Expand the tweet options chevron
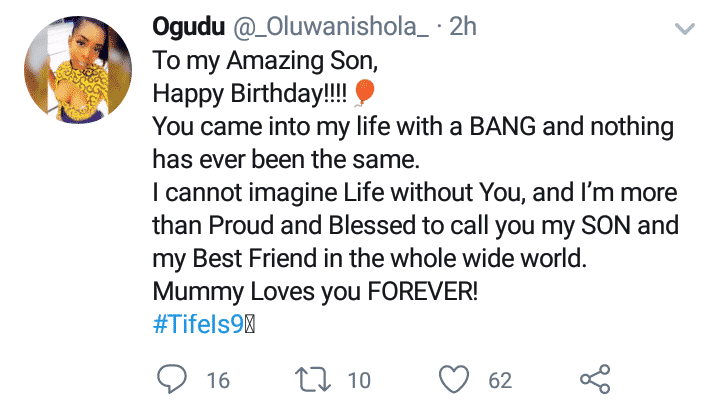 (685, 31)
